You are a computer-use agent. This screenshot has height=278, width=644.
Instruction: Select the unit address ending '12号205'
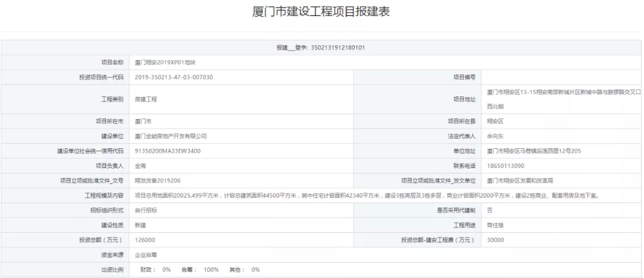[534, 151]
